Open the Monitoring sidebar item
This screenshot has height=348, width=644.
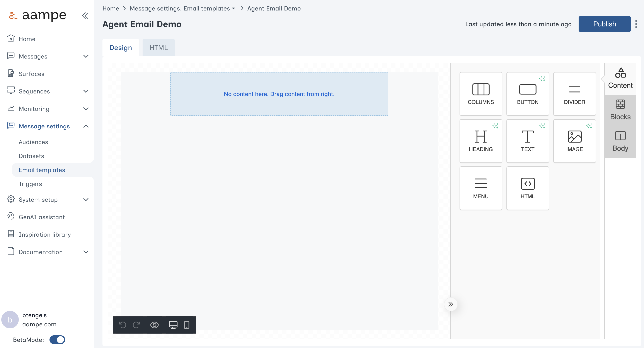(34, 109)
